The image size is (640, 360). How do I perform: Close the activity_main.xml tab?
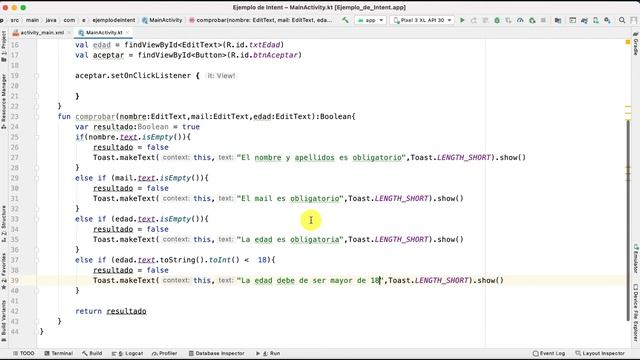point(69,32)
